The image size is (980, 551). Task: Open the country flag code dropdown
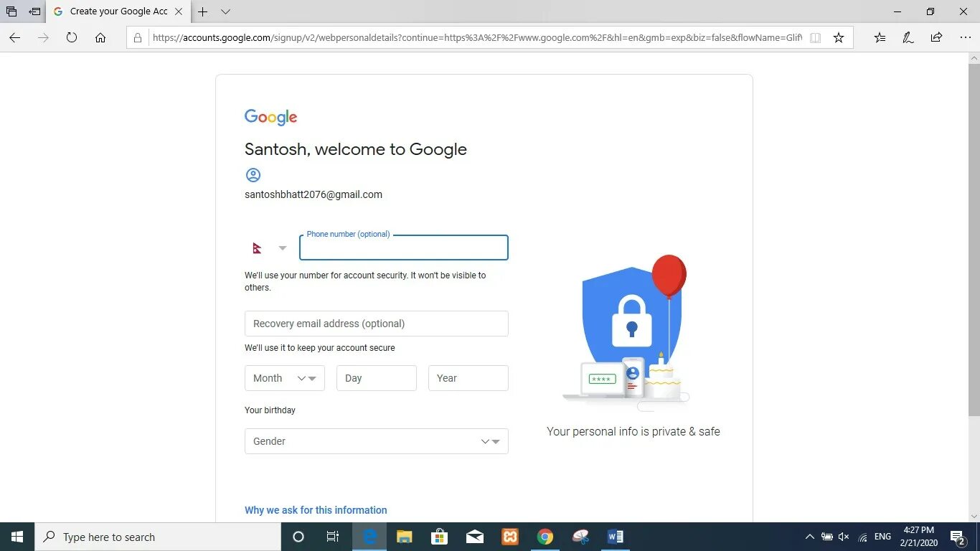269,248
